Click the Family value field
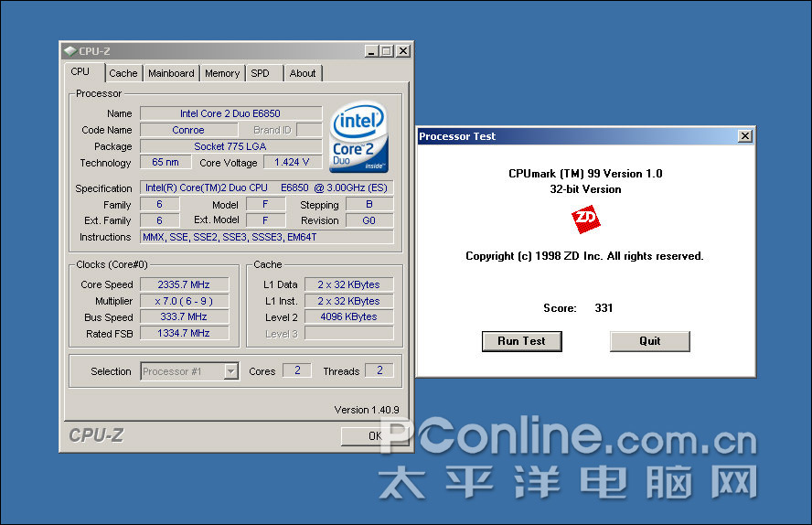 tap(160, 204)
